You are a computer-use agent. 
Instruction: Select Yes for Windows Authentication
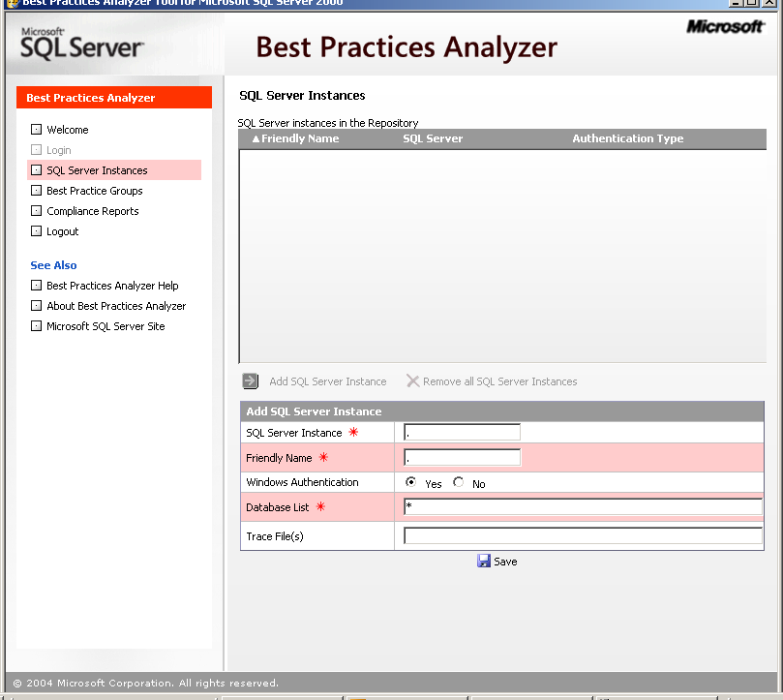tap(410, 482)
